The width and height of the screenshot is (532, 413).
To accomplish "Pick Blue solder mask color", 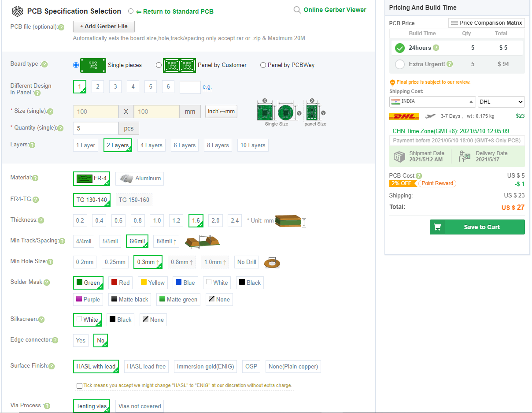I will [x=185, y=283].
